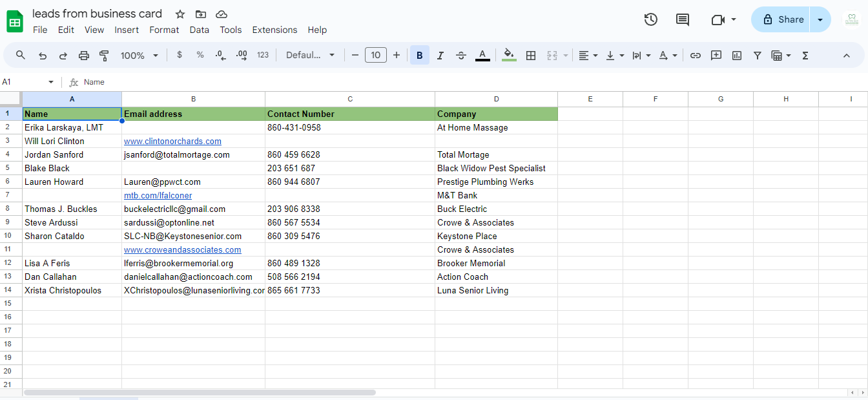
Task: Decrease font size with minus button
Action: pos(355,55)
